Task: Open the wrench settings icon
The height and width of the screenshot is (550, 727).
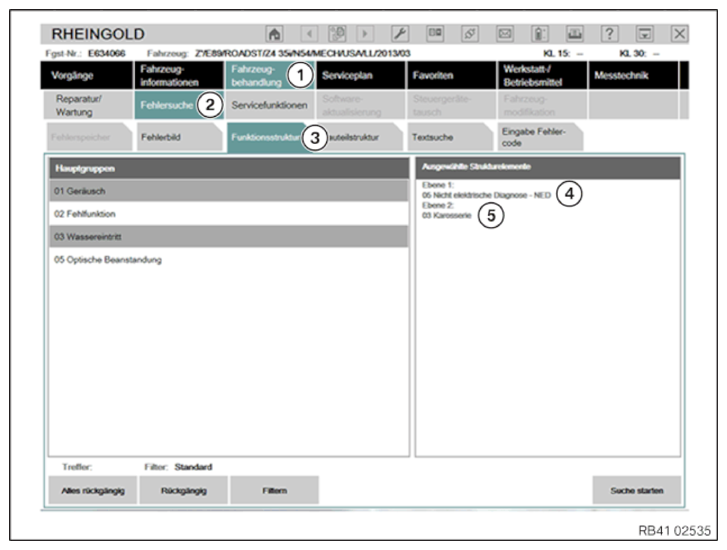Action: pyautogui.click(x=400, y=34)
